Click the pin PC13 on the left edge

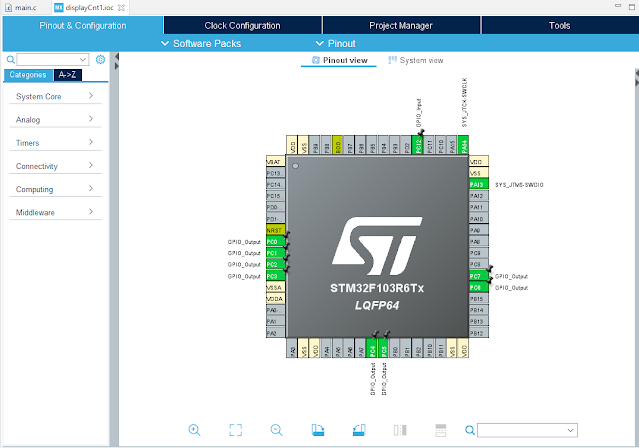pyautogui.click(x=275, y=173)
